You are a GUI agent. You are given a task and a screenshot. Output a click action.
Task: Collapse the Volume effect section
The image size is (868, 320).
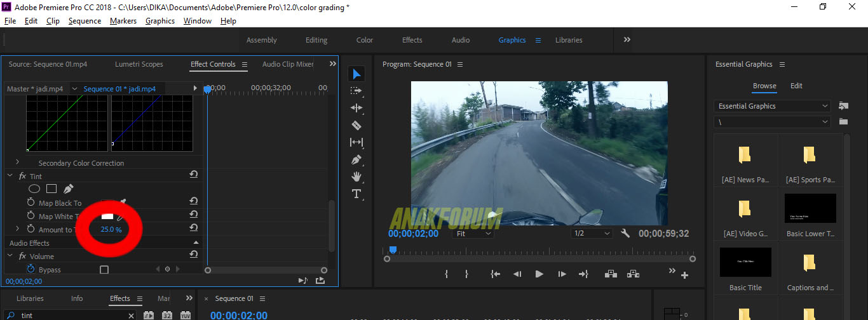tap(10, 256)
